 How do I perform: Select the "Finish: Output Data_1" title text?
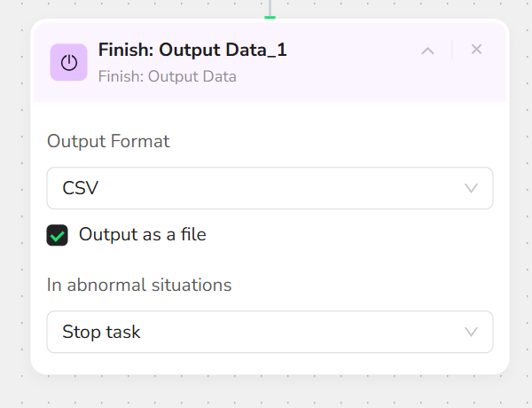192,50
